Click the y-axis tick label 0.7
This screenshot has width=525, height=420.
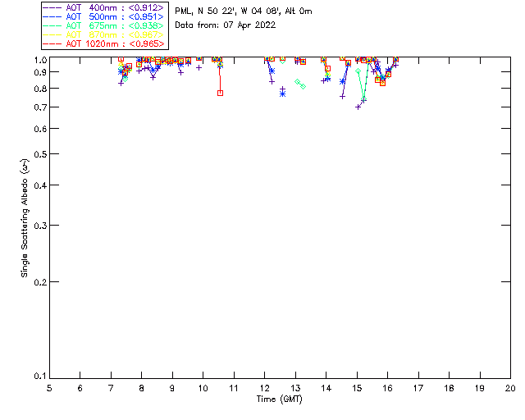[x=40, y=107]
